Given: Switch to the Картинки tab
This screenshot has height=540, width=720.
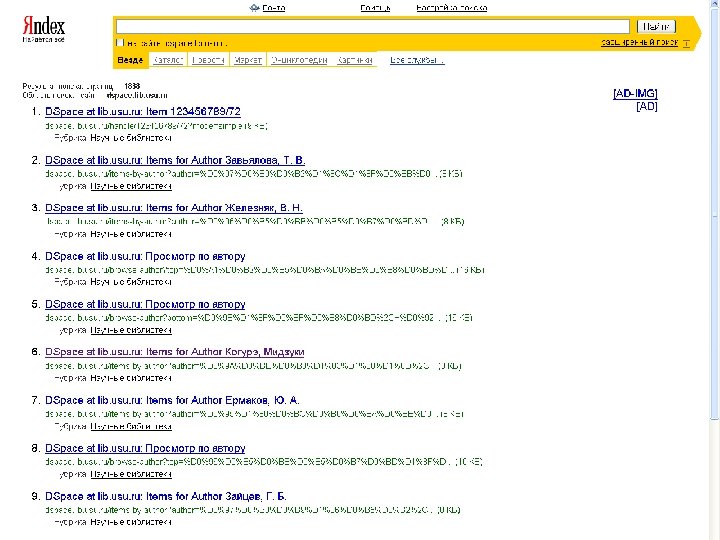Looking at the screenshot, I should pyautogui.click(x=354, y=60).
